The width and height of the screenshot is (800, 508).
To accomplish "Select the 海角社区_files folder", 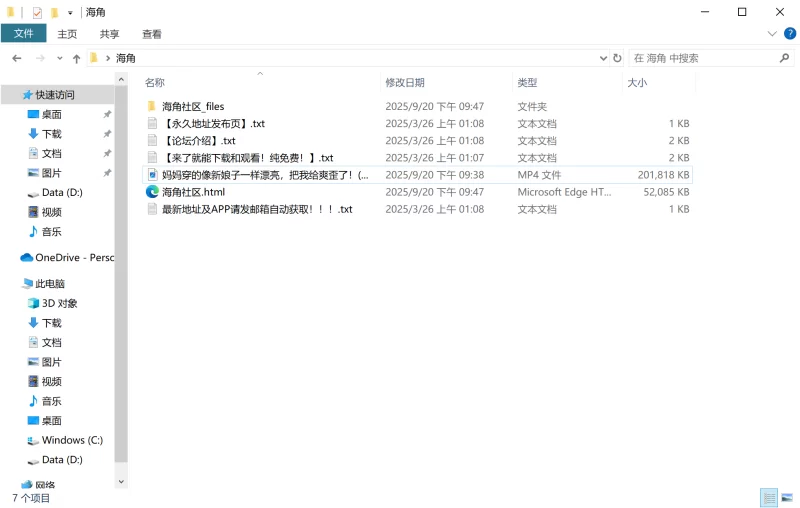I will [193, 106].
